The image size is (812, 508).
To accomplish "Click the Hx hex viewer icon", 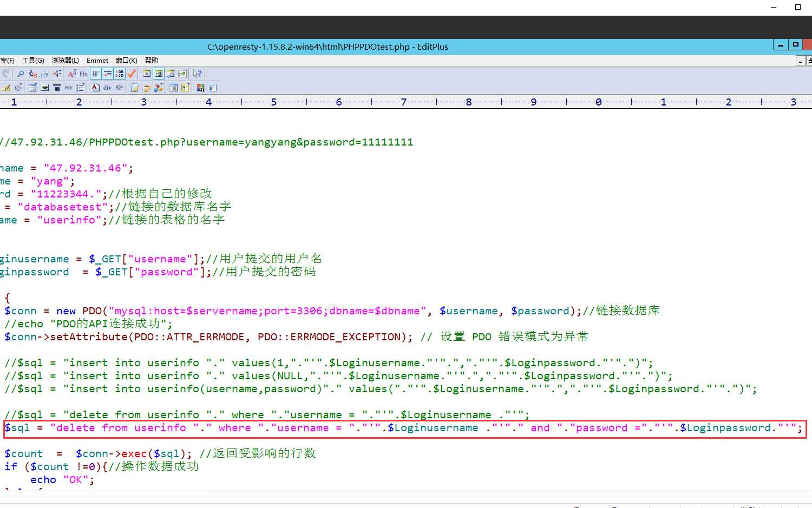I will point(83,74).
